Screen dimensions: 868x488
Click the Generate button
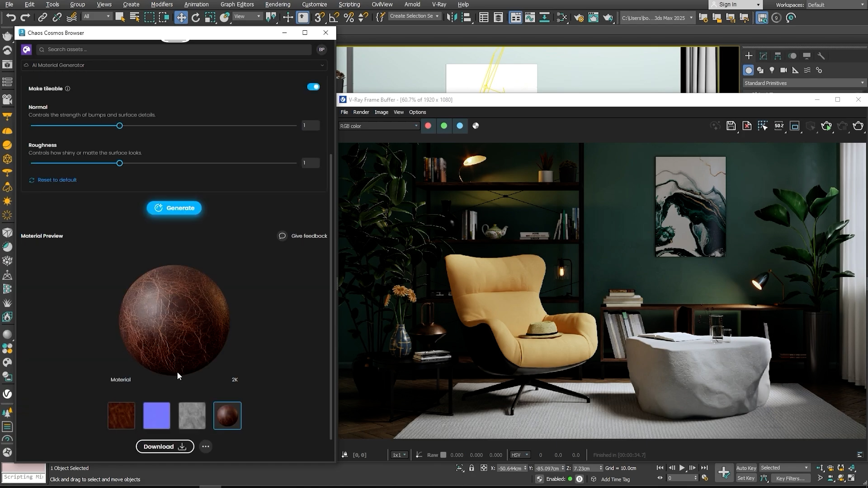[x=174, y=208]
